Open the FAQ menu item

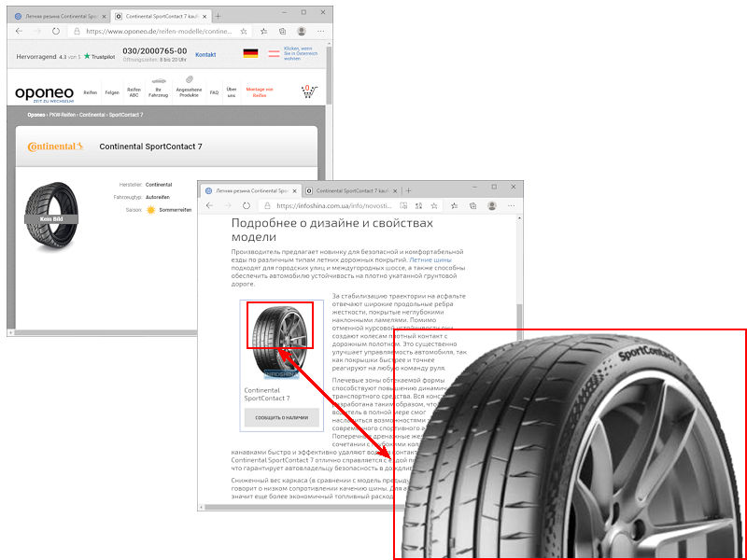215,92
